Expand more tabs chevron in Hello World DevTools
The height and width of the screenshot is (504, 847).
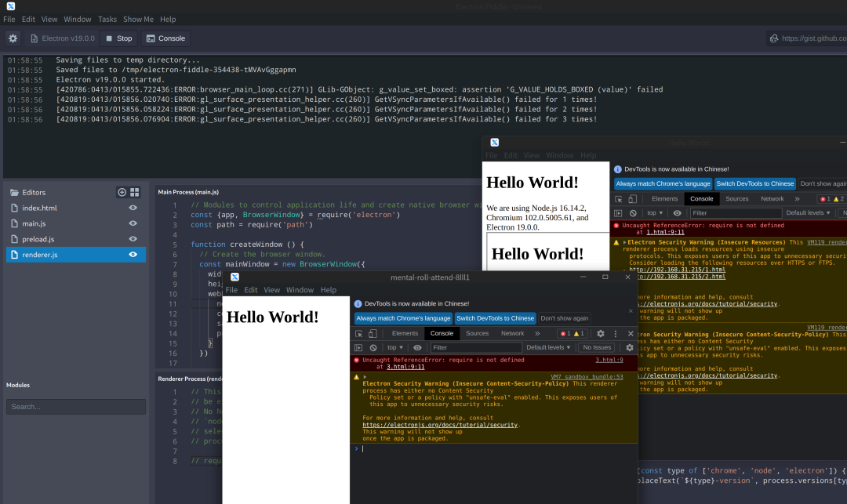(x=798, y=198)
